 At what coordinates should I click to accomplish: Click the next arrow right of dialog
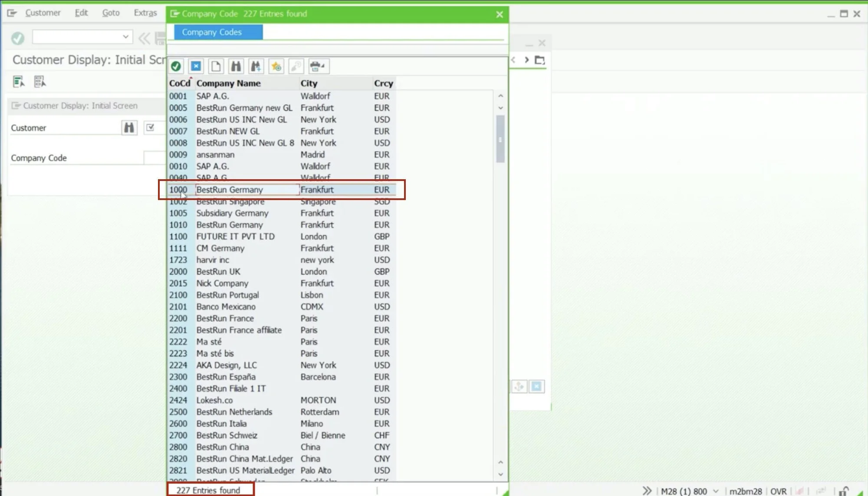526,60
